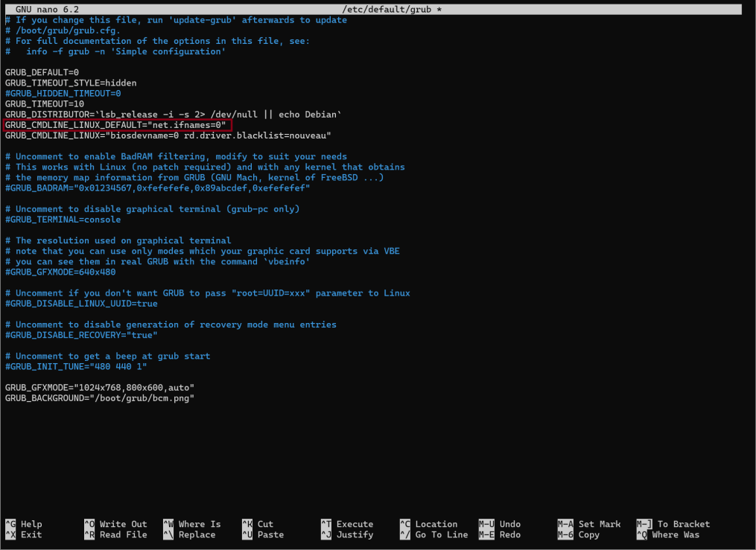Click the 'For full documentation' comment line
756x550 pixels.
click(158, 41)
